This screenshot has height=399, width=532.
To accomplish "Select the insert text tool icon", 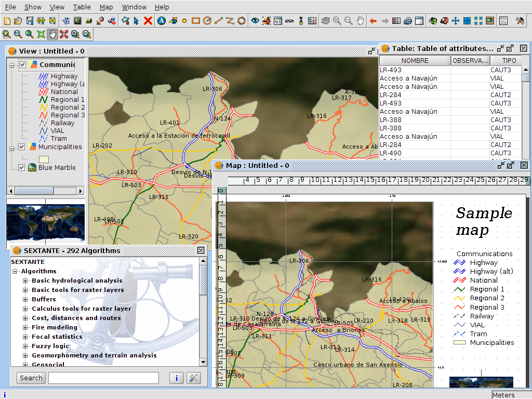I will (162, 21).
